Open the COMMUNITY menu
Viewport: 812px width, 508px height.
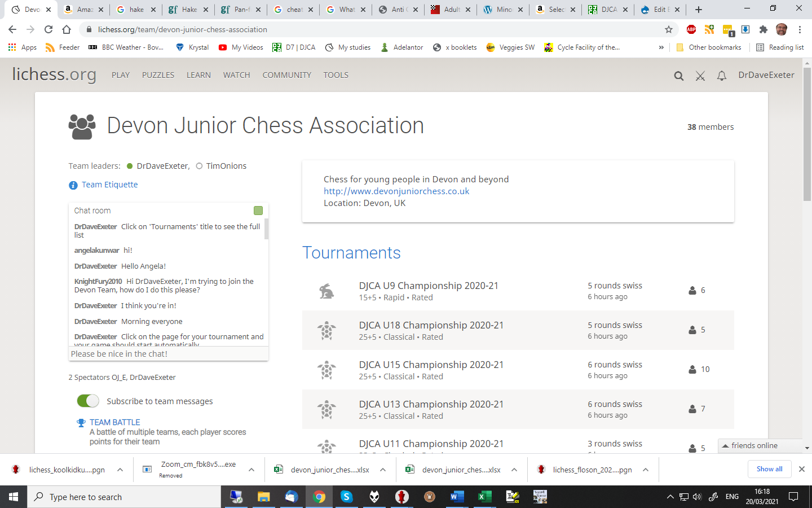pos(286,75)
